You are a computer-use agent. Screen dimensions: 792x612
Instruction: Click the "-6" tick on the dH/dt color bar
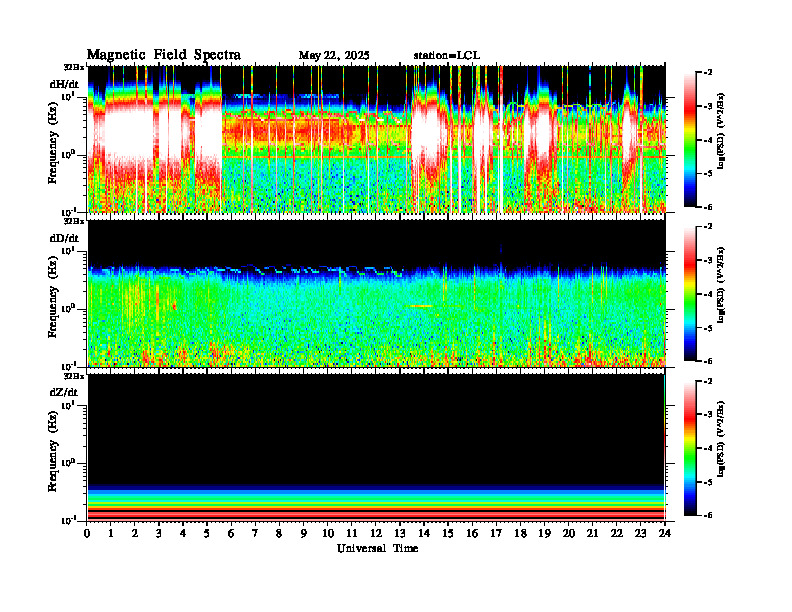point(708,207)
